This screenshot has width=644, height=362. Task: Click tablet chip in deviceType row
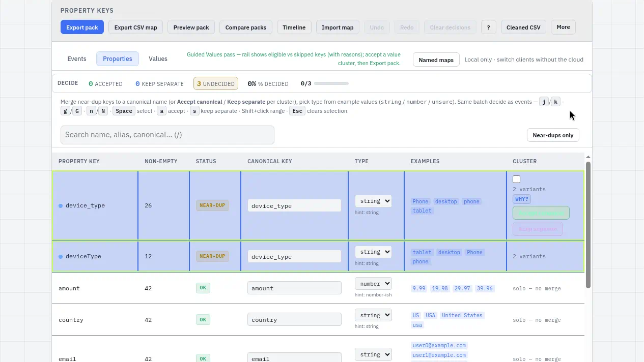pyautogui.click(x=422, y=252)
